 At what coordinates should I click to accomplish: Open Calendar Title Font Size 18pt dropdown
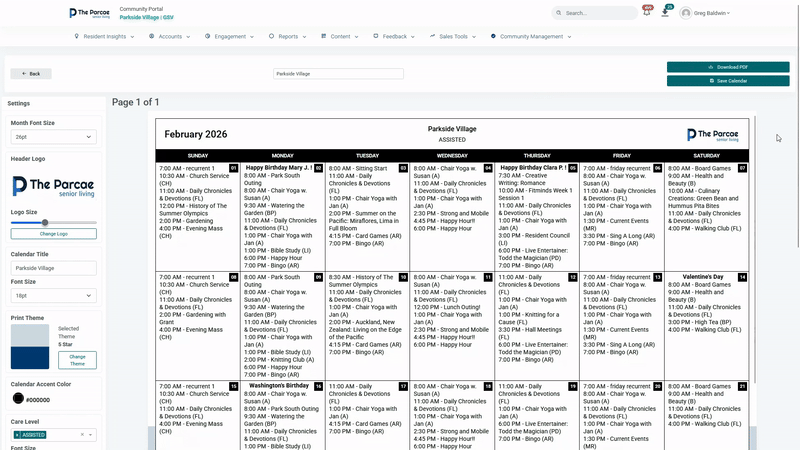coord(54,295)
